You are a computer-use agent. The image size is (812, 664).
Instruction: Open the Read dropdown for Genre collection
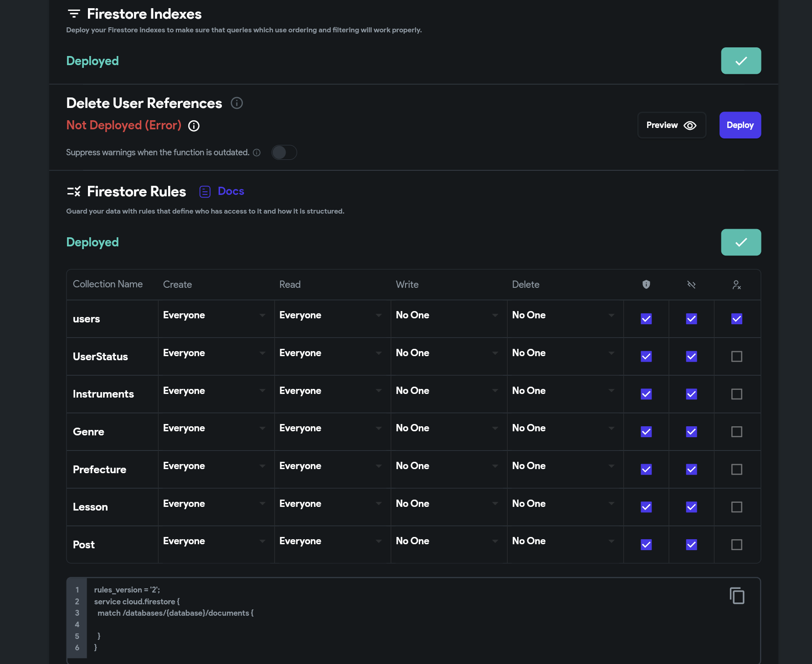[x=331, y=428]
